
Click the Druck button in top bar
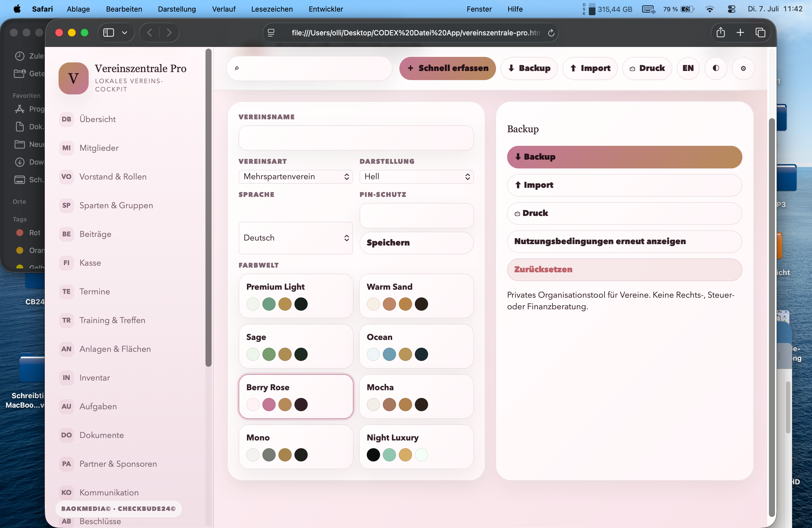click(647, 68)
